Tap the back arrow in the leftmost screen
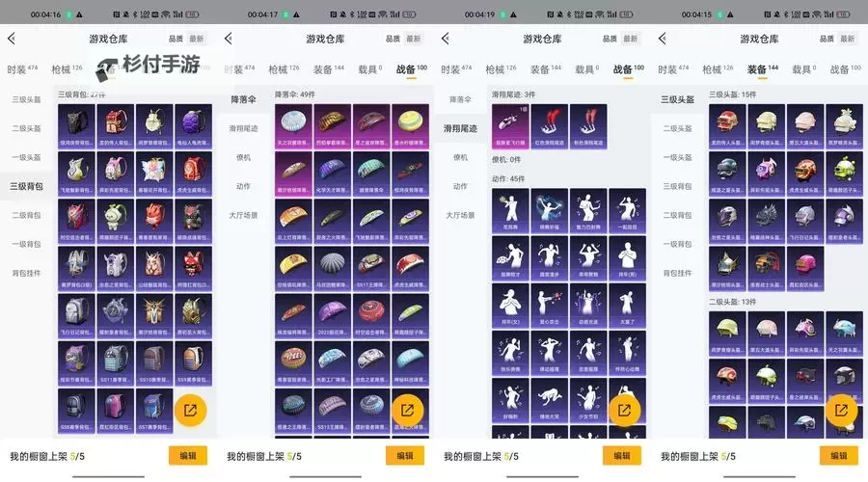 point(12,39)
